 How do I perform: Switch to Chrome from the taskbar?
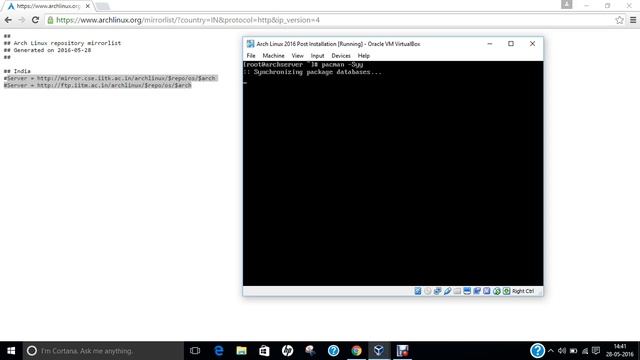[x=356, y=351]
